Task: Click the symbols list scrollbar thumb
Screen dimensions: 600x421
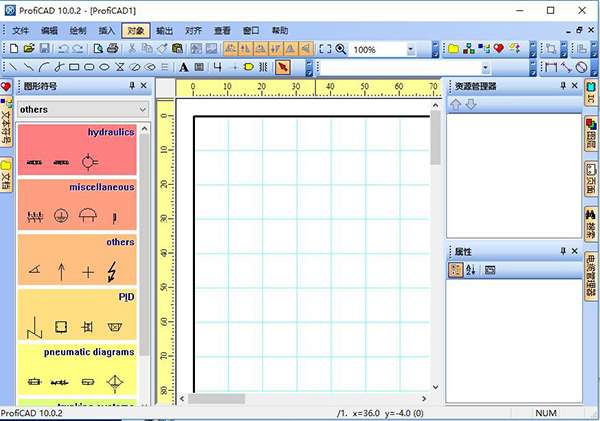Action: [x=144, y=245]
